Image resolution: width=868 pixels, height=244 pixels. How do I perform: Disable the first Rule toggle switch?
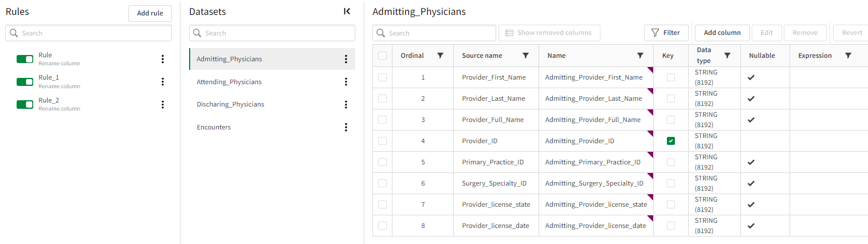pyautogui.click(x=25, y=59)
